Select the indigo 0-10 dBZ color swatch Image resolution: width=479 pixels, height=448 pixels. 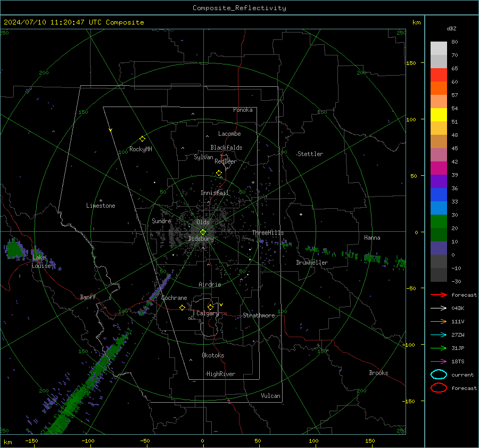tap(439, 248)
